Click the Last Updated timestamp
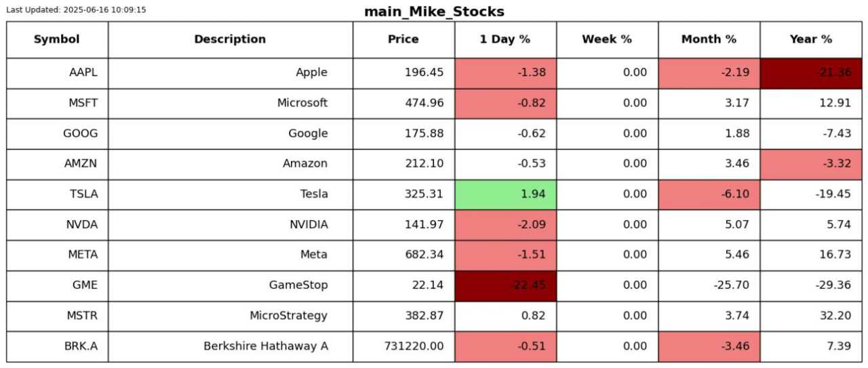The image size is (868, 368). coord(76,10)
